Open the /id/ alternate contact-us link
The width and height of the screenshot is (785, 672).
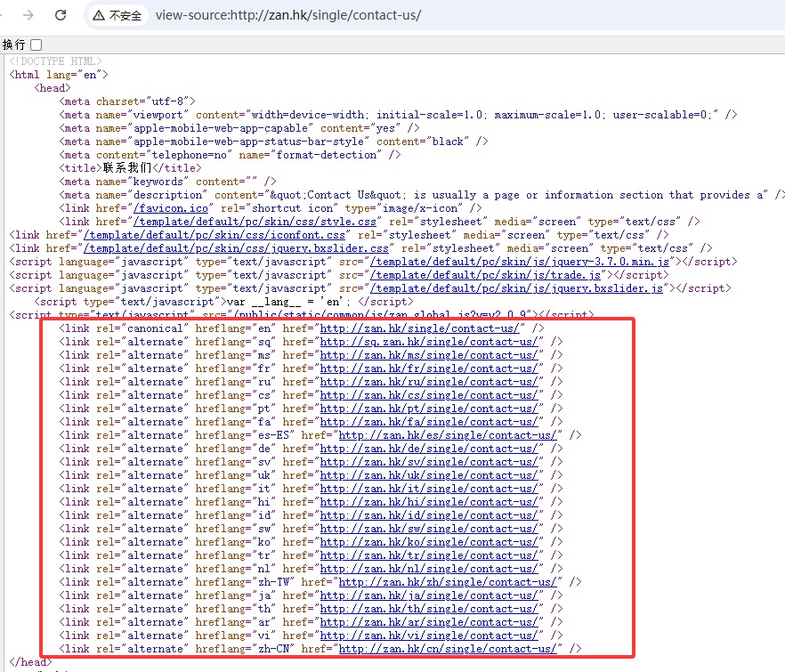[x=429, y=515]
